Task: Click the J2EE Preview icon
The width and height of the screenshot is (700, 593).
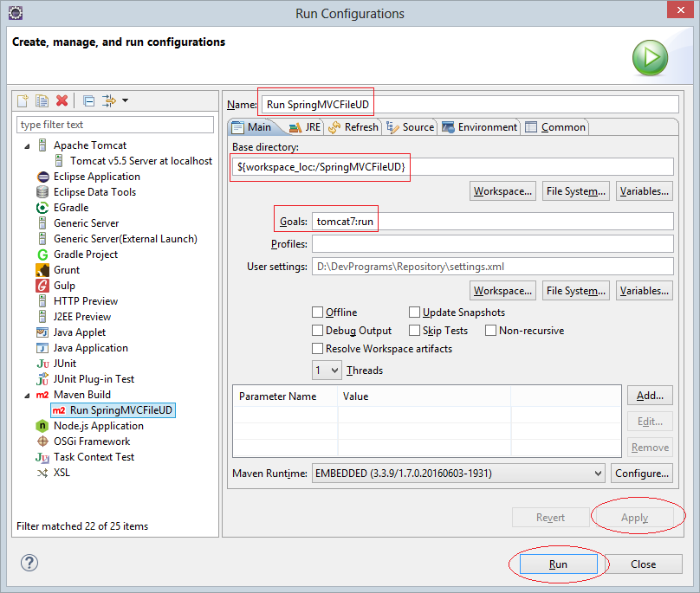Action: tap(42, 317)
